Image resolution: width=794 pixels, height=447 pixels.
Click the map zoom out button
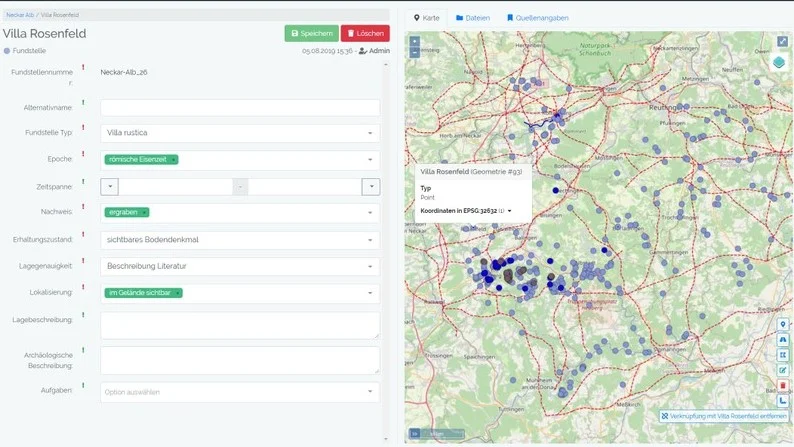(x=414, y=52)
